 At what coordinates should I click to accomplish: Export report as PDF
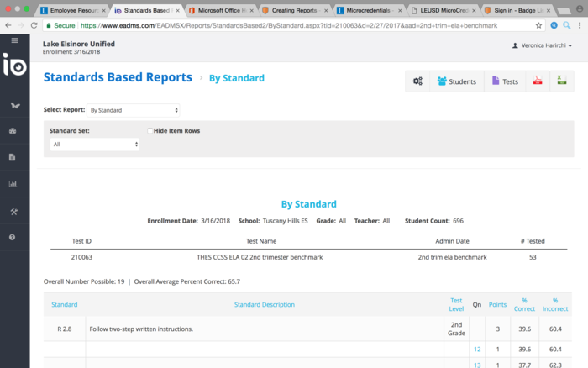pos(534,81)
